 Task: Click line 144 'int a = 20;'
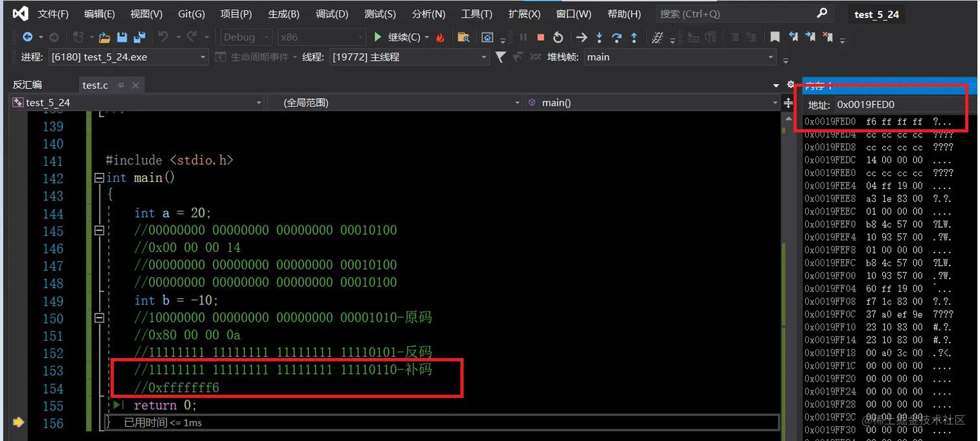pos(173,213)
